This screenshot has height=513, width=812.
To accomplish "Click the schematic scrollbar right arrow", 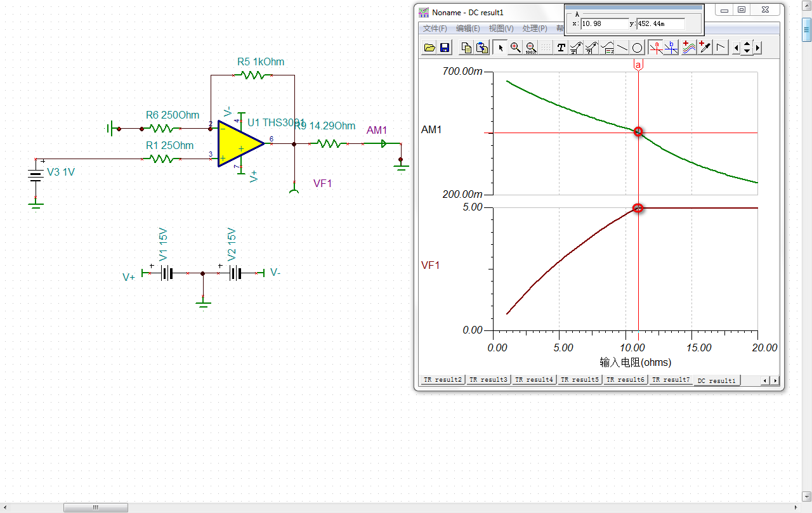I will pyautogui.click(x=796, y=507).
